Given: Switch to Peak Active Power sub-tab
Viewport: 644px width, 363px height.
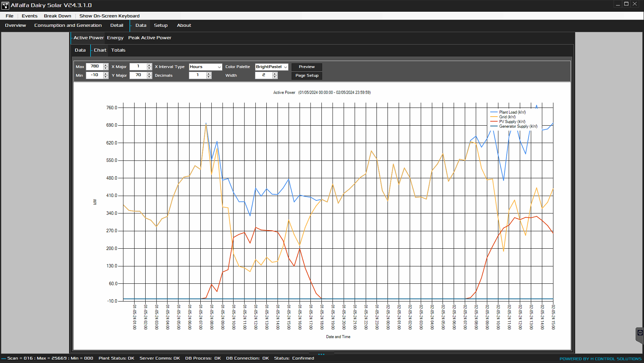Looking at the screenshot, I should coord(150,38).
